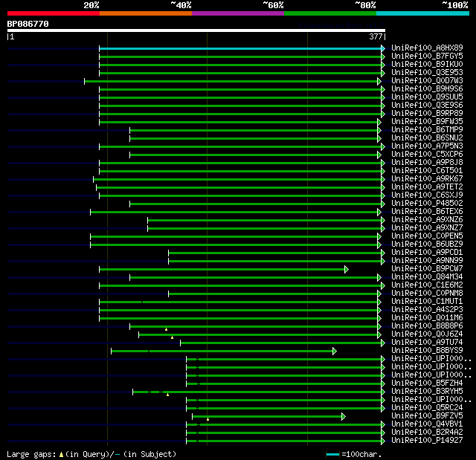Click the UniRef100_C5XCP6 text
This screenshot has height=460, width=476.
pos(427,155)
